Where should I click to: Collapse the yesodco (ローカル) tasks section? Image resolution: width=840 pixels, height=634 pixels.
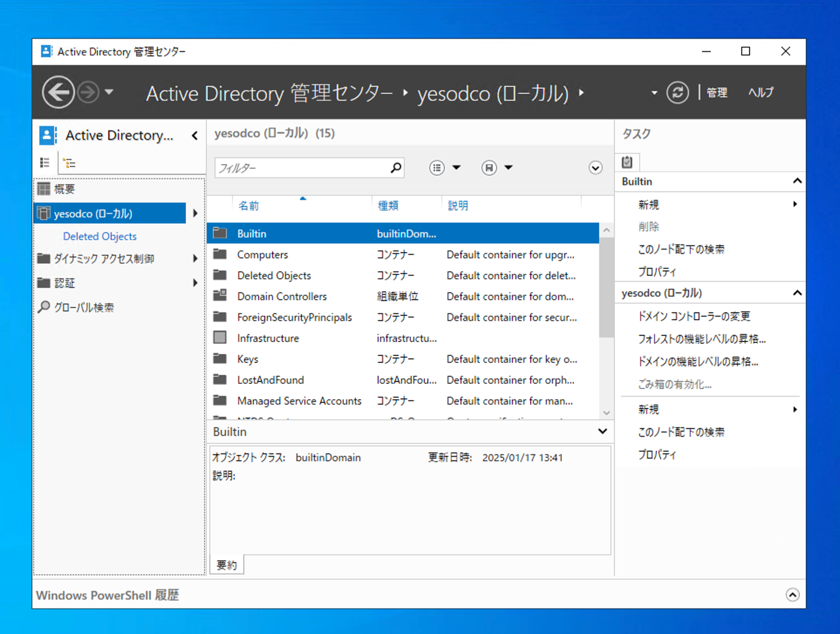coord(797,293)
